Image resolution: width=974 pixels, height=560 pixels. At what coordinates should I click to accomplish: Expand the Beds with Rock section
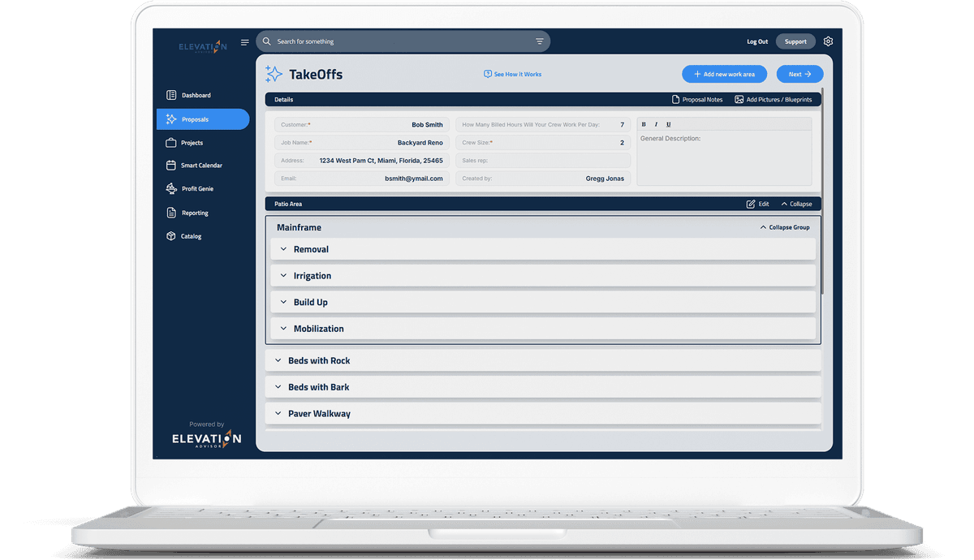278,360
